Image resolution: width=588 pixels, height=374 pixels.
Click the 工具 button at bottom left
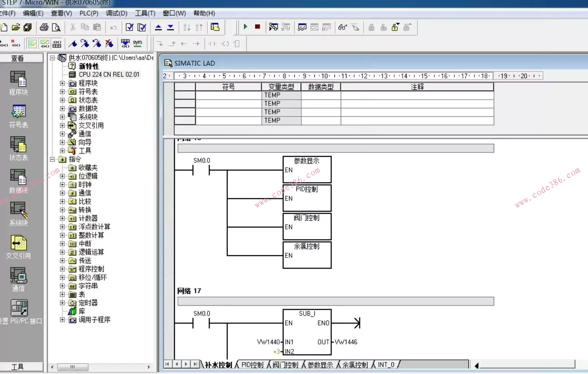click(x=18, y=367)
